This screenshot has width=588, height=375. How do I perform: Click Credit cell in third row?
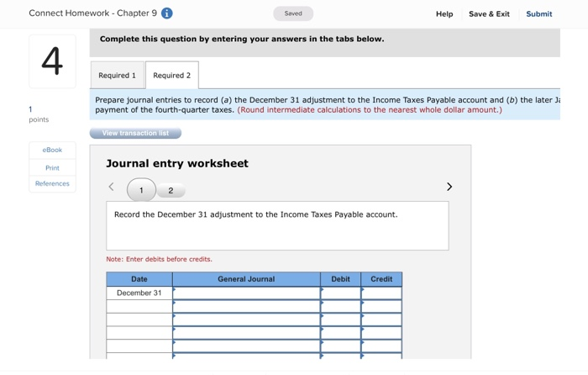point(381,320)
